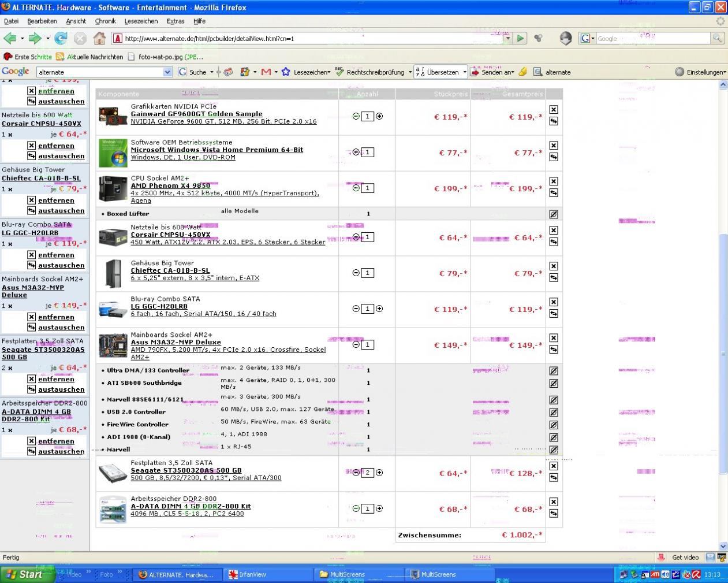Open the Bearbeiten menu

pyautogui.click(x=42, y=21)
